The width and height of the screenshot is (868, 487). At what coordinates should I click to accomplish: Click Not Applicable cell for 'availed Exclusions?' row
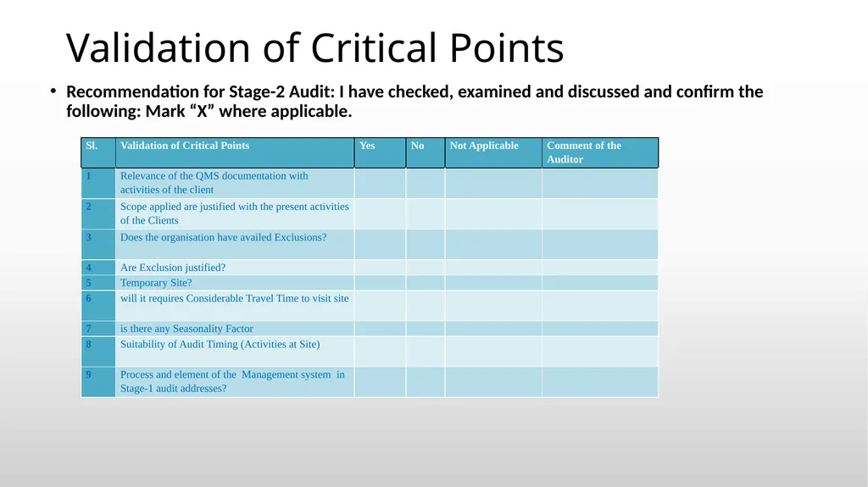pos(493,244)
